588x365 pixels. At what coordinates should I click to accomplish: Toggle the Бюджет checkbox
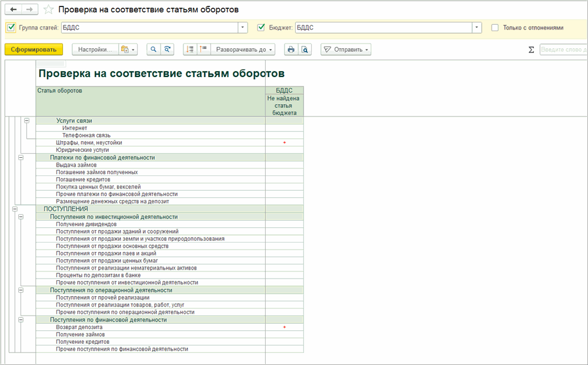pos(262,28)
